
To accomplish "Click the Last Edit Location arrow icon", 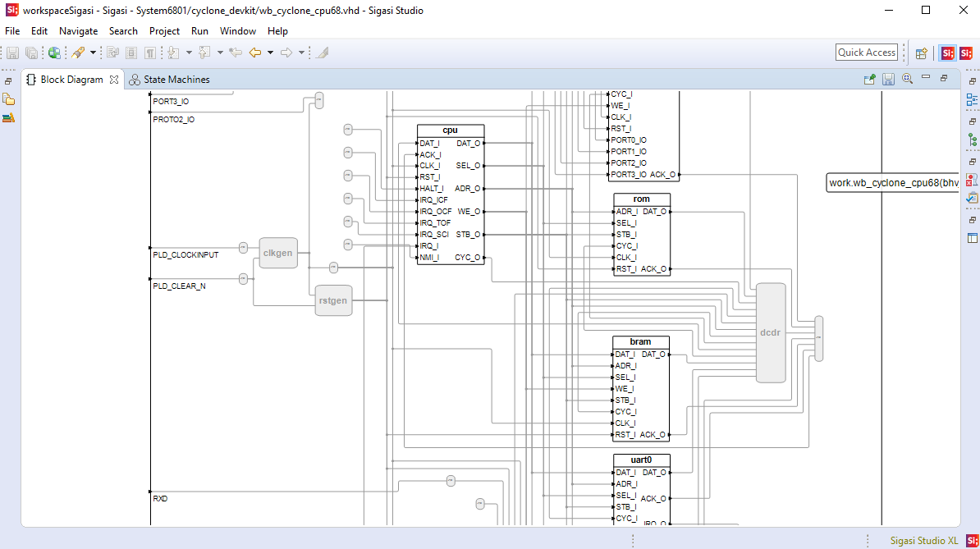I will point(236,53).
